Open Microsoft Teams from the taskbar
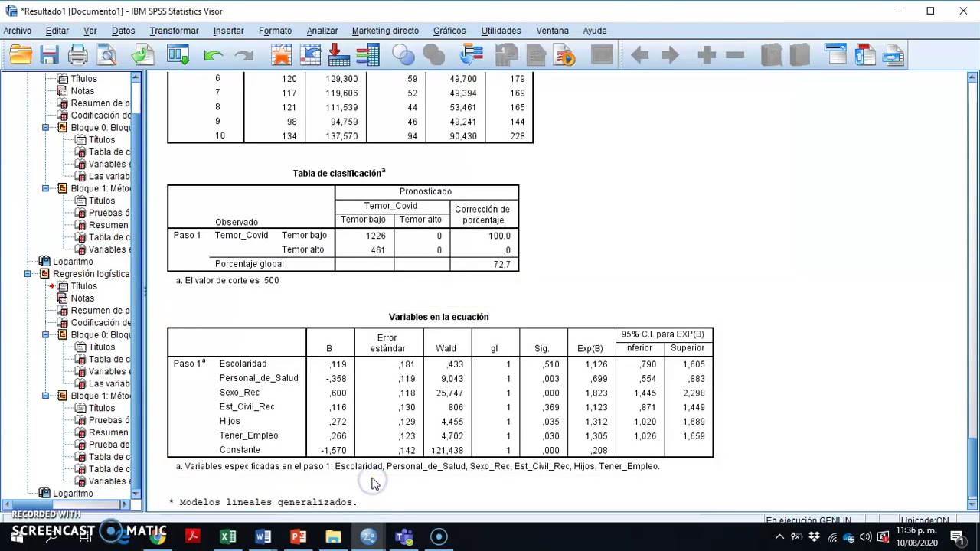 pyautogui.click(x=403, y=536)
